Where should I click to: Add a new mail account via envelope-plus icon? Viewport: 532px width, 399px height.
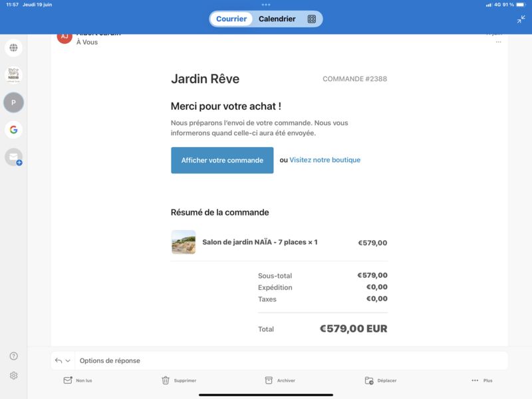[x=13, y=157]
